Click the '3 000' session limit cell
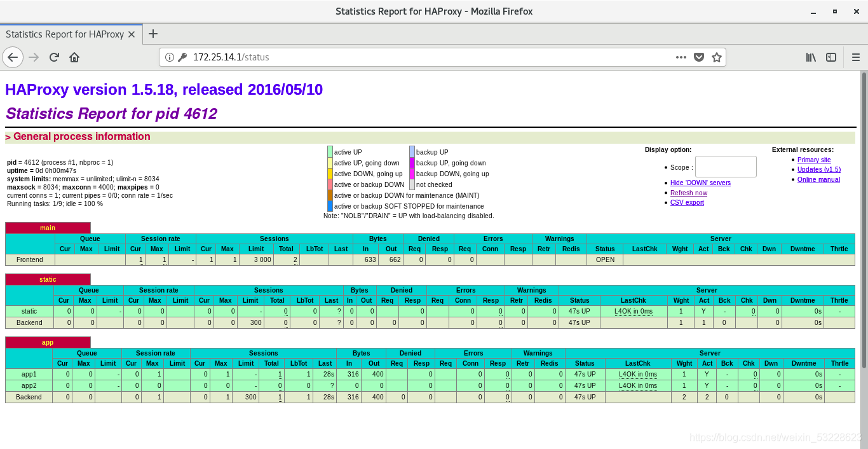The image size is (868, 449). [x=256, y=259]
